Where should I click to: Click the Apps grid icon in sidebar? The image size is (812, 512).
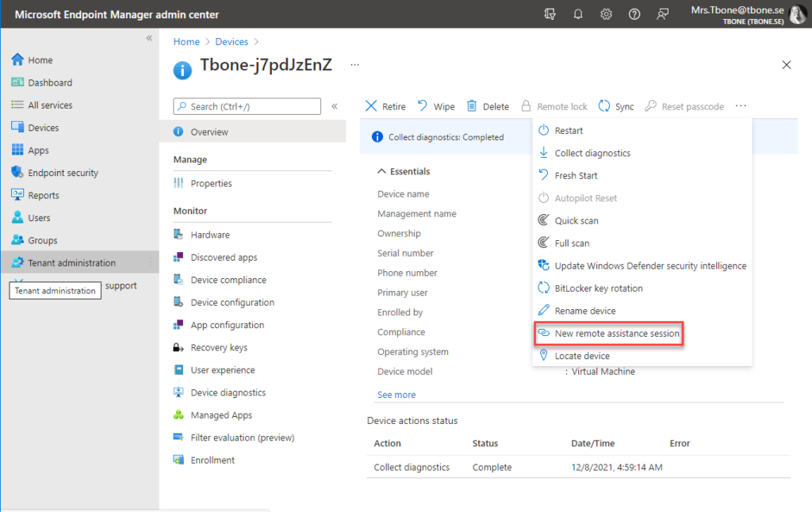[17, 150]
